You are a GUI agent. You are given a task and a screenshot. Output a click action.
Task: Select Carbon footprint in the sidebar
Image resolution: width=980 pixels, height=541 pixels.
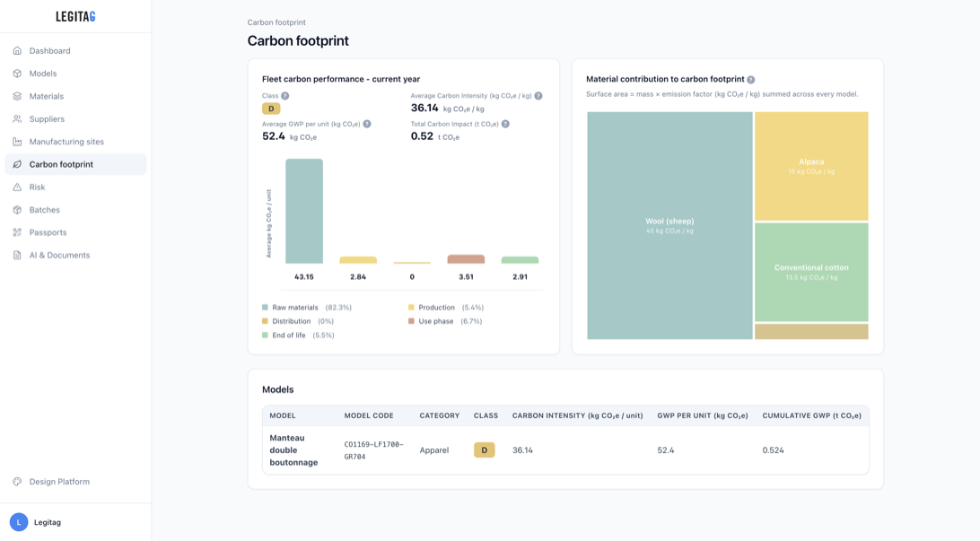75,164
